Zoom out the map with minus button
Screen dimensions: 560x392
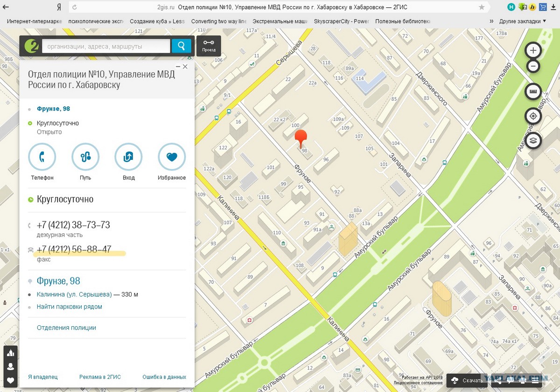click(533, 66)
